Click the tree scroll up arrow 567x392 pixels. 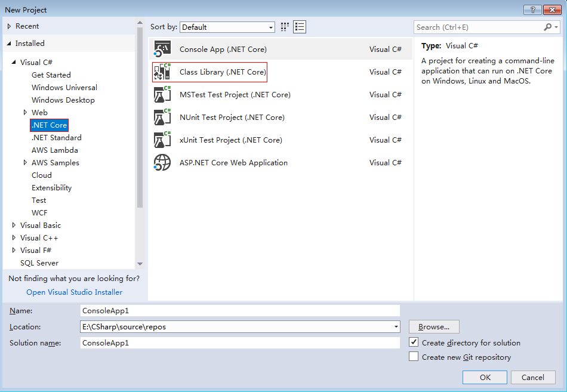click(140, 23)
